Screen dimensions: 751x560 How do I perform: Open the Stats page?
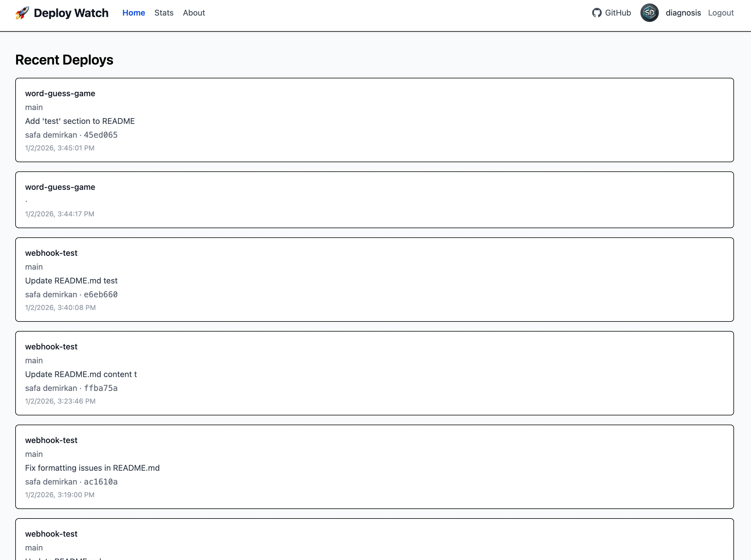click(164, 13)
